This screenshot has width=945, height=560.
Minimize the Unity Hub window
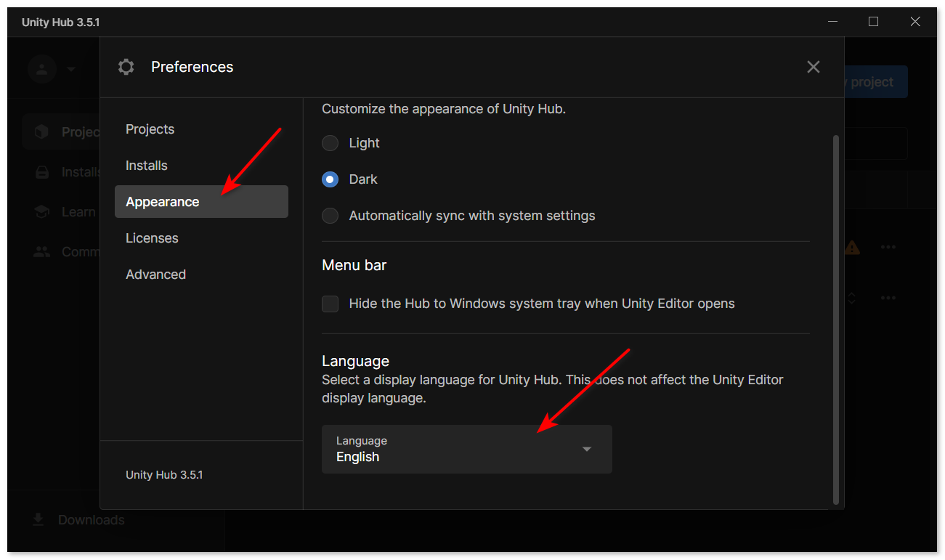(x=832, y=22)
